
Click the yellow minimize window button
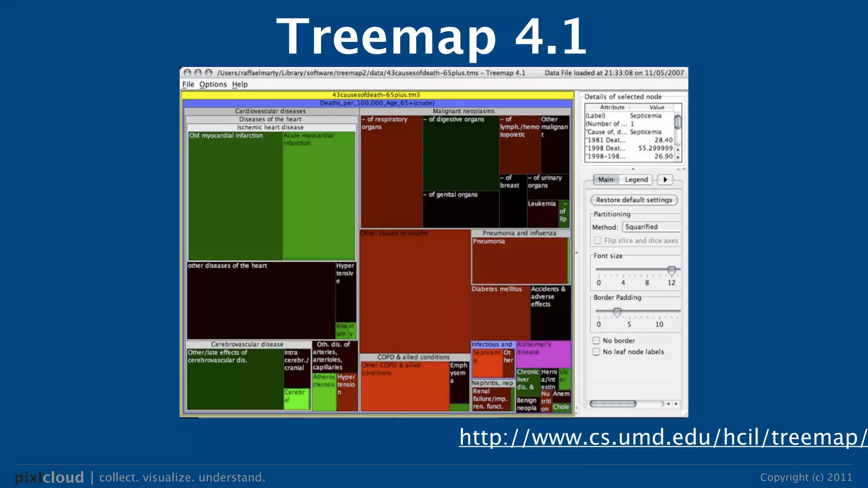pos(198,72)
